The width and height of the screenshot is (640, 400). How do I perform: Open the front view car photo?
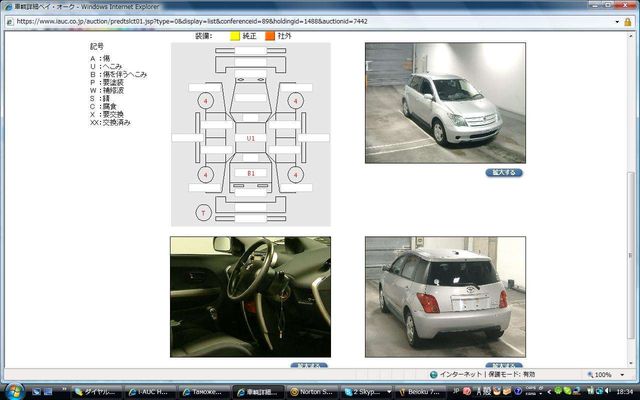point(445,102)
